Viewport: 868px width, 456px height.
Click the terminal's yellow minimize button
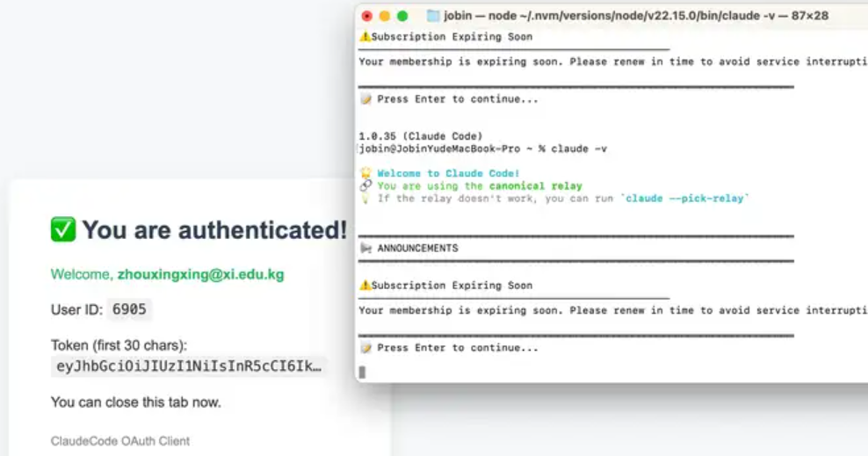(385, 16)
